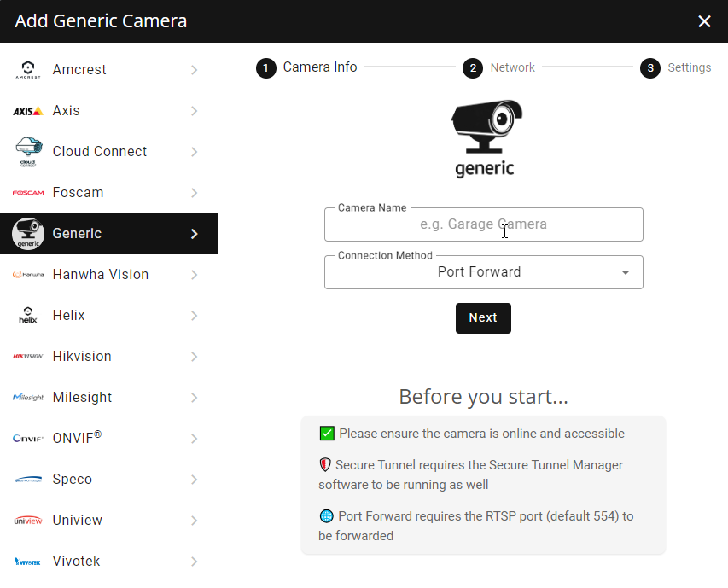This screenshot has height=588, width=728.
Task: Click the Cloud Connect logo icon
Action: 28,152
